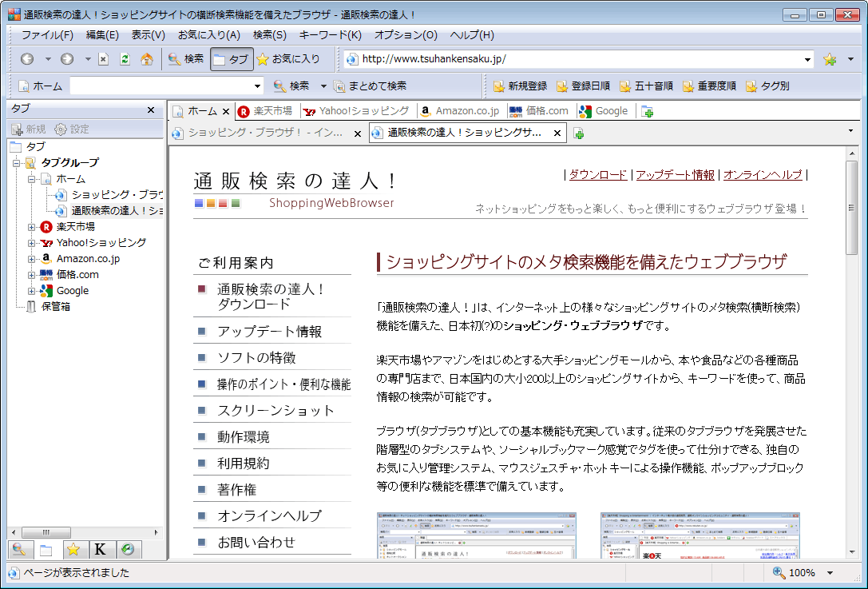Open the ヘルプ(H) menu

point(472,35)
